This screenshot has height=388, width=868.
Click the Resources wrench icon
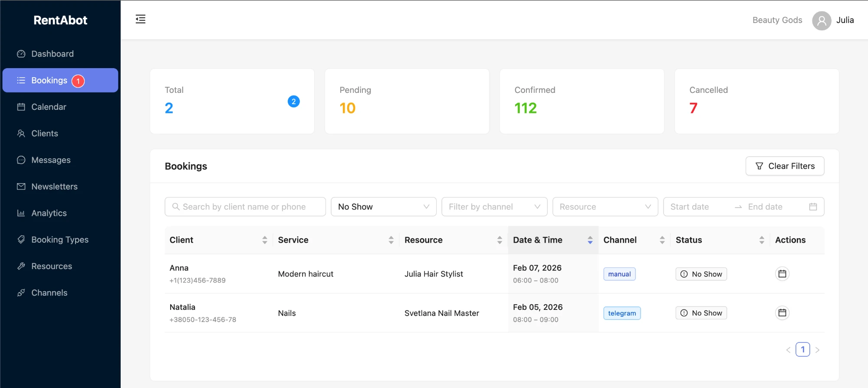21,266
